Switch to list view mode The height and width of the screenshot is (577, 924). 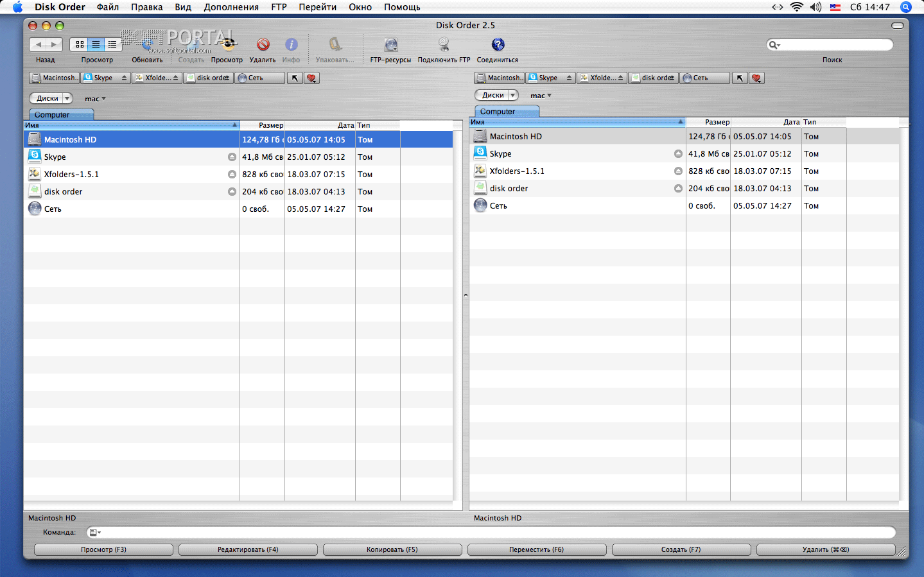tap(96, 44)
